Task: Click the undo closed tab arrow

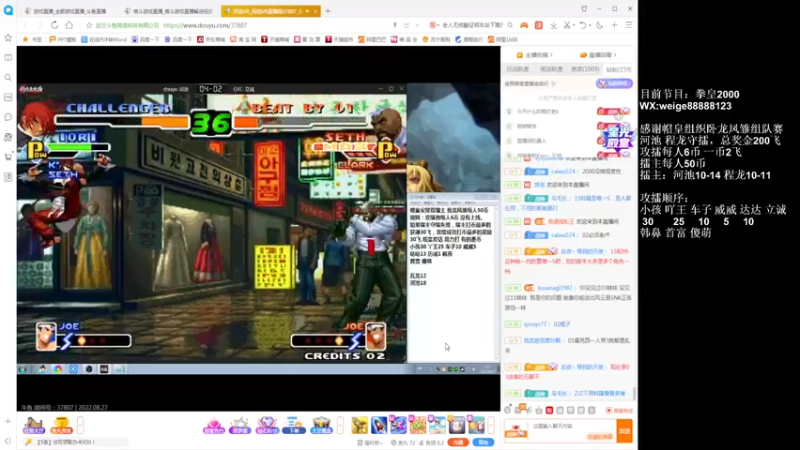Action: (583, 25)
